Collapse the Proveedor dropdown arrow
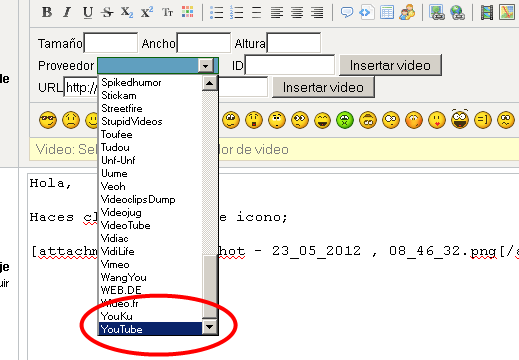519x360 pixels. (206, 66)
